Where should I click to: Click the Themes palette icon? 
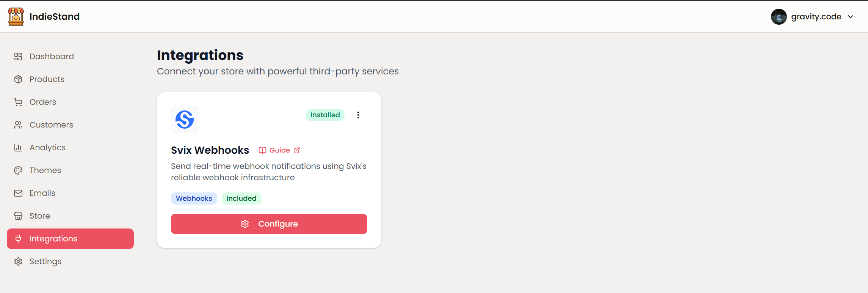(18, 170)
